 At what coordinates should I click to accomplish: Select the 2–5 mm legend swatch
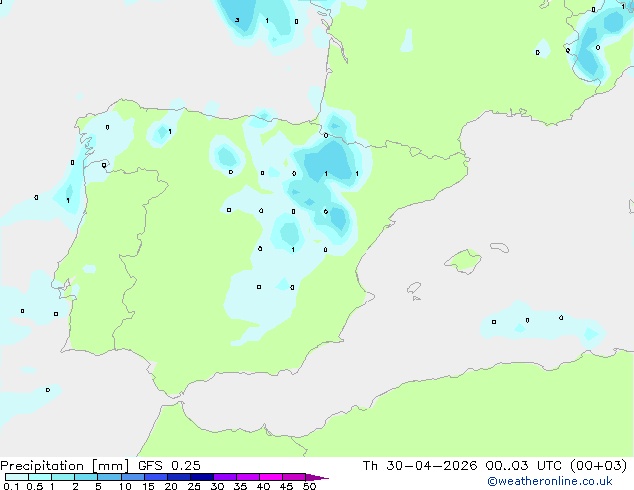tap(86, 477)
